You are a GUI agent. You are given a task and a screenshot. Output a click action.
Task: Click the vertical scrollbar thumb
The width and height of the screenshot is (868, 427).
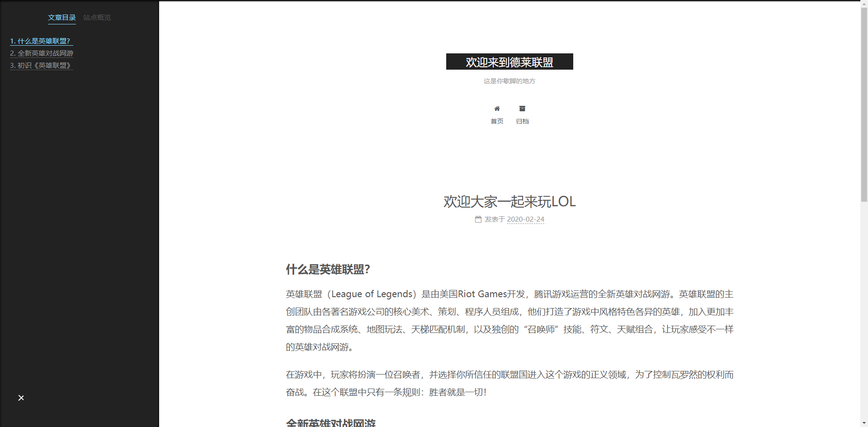(x=864, y=104)
